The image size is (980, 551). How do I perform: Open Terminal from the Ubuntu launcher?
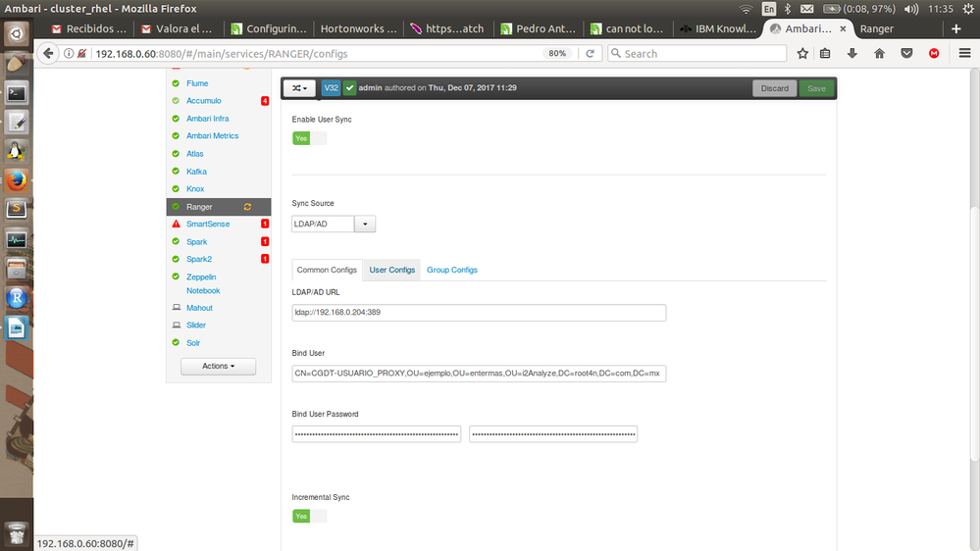point(17,93)
